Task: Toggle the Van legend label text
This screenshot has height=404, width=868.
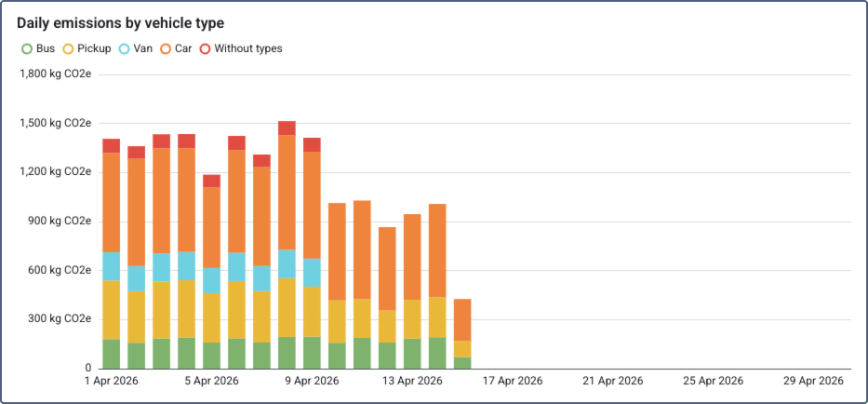Action: click(x=143, y=48)
